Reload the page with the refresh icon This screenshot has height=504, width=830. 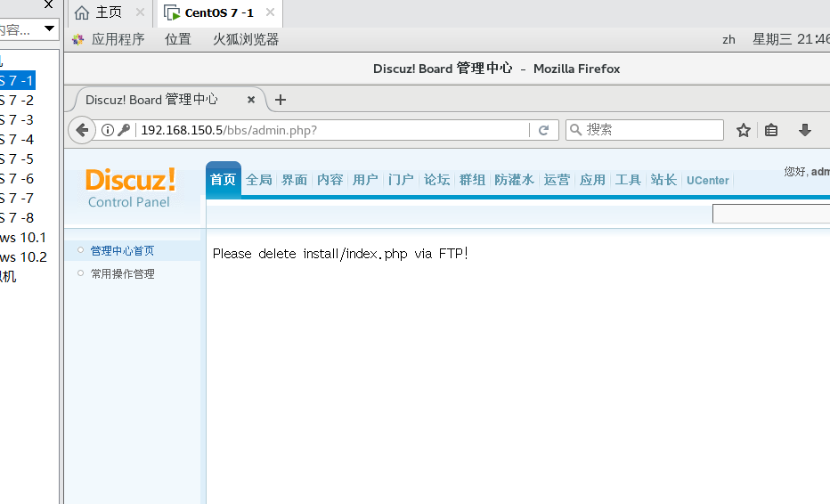pyautogui.click(x=543, y=130)
